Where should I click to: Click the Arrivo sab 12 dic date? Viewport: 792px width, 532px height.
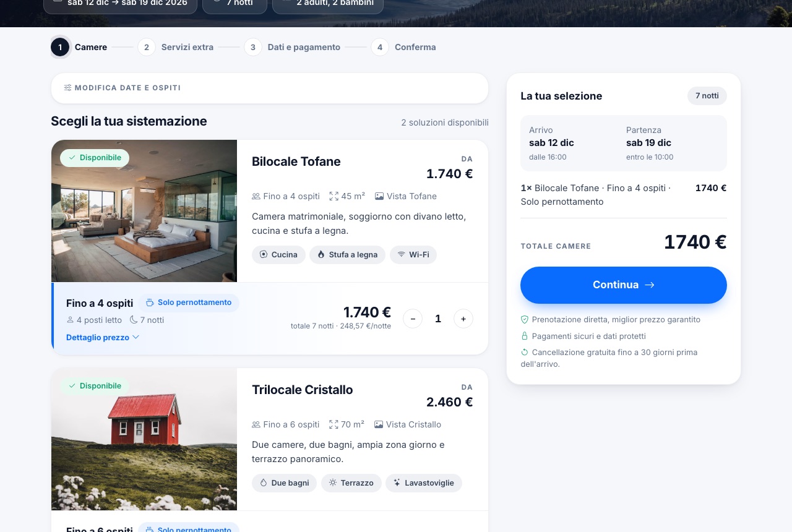pyautogui.click(x=551, y=143)
